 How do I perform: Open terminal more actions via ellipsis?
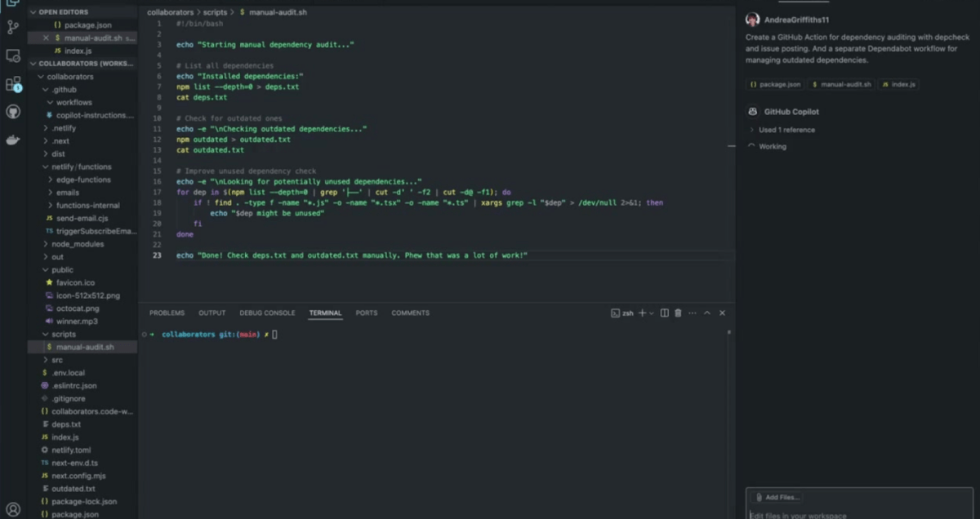693,313
